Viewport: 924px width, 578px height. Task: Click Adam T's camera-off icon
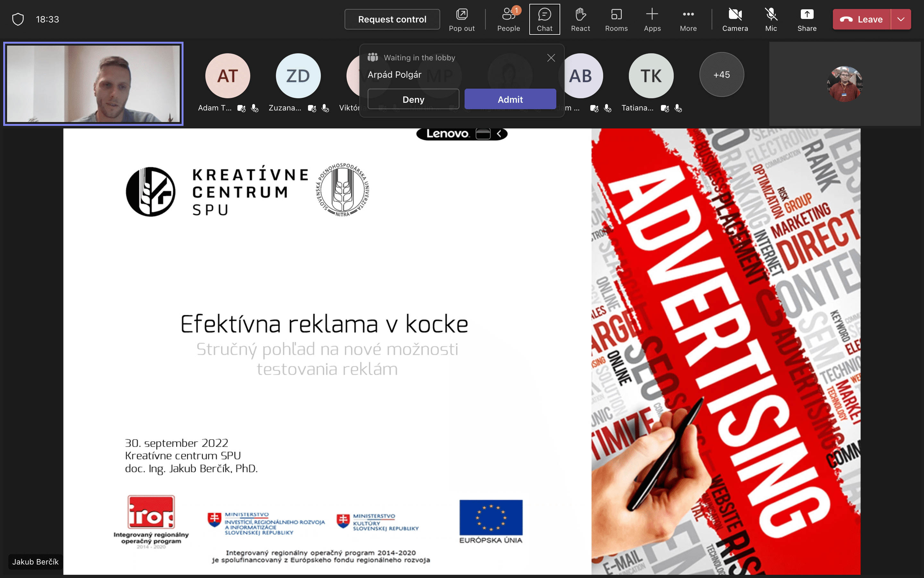[x=241, y=109]
